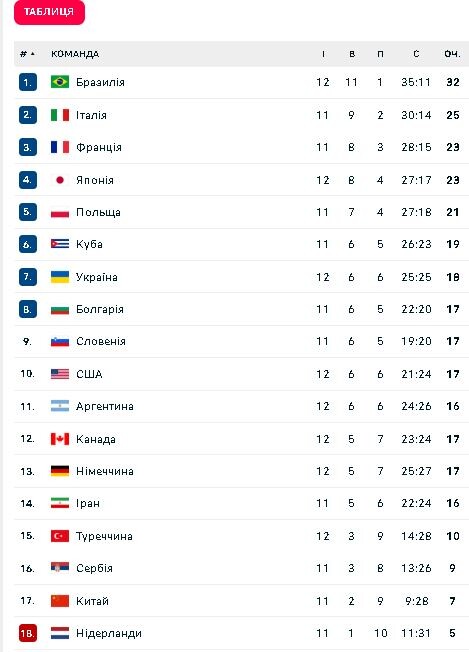Click the Brazil flag icon
This screenshot has width=469, height=652.
click(x=60, y=82)
